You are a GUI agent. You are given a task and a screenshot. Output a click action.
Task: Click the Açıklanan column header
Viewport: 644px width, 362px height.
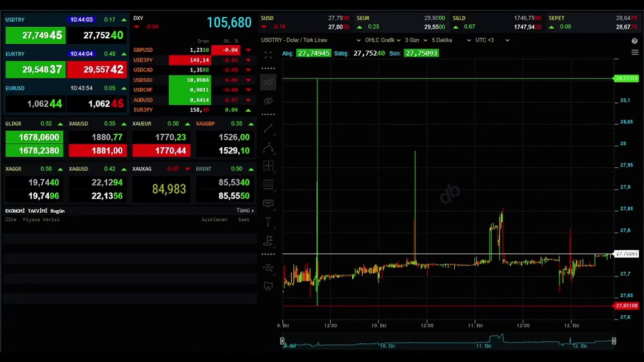[214, 220]
